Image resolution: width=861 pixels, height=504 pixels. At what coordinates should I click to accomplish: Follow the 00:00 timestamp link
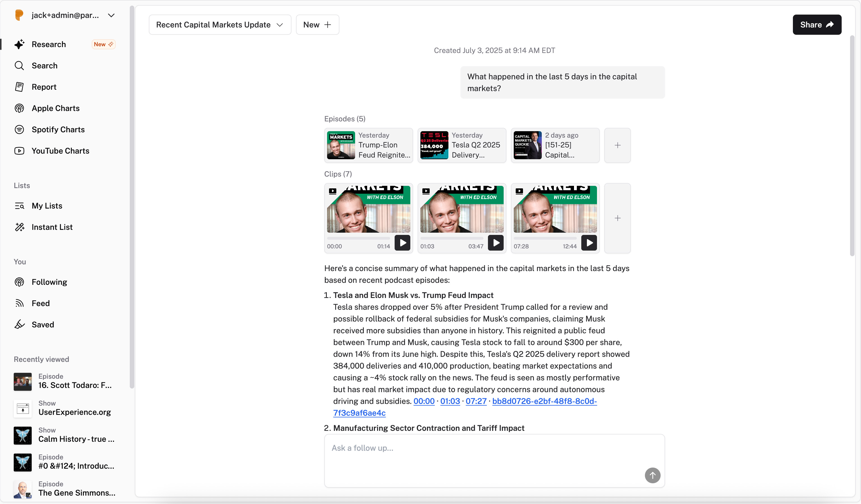[x=424, y=401]
